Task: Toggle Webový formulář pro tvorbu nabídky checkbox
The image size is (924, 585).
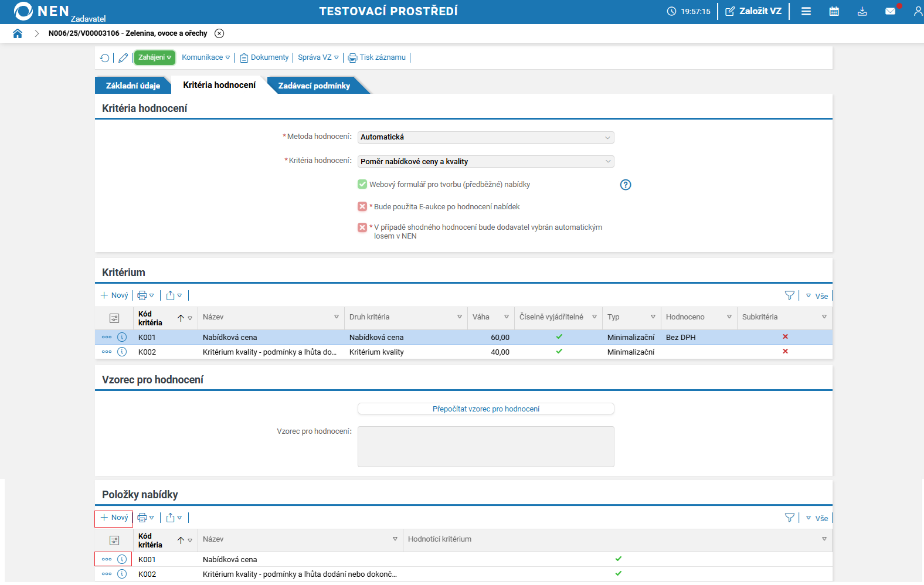Action: coord(362,184)
